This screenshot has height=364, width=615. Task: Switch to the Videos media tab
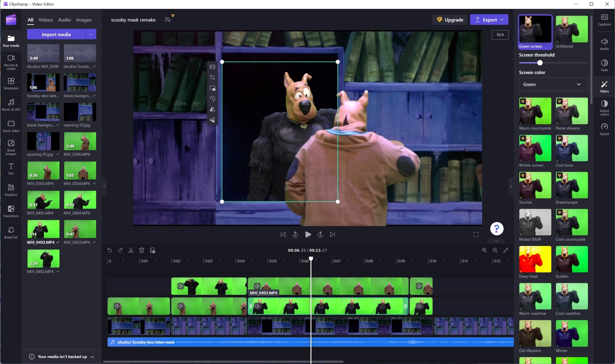(x=46, y=20)
